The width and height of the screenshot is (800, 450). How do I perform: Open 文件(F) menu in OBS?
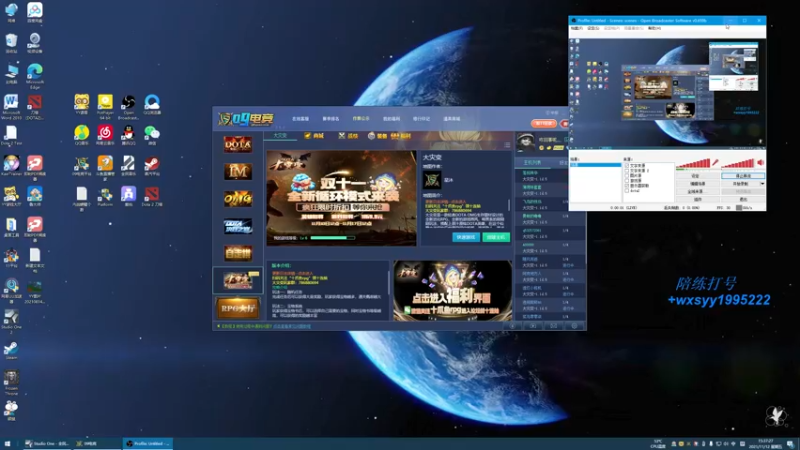577,29
